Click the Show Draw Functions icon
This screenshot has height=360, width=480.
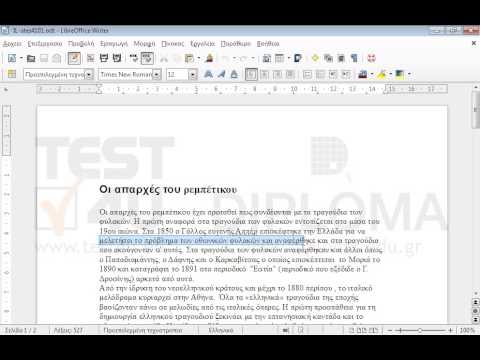coord(298,59)
